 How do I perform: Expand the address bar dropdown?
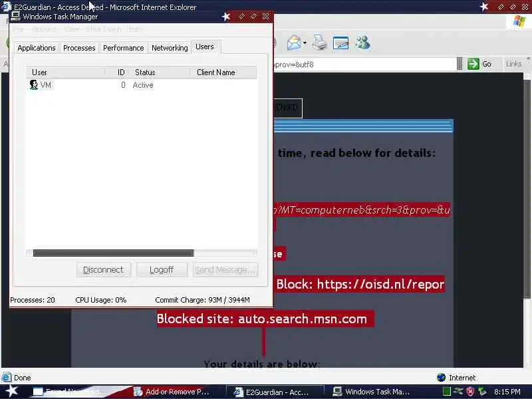460,64
